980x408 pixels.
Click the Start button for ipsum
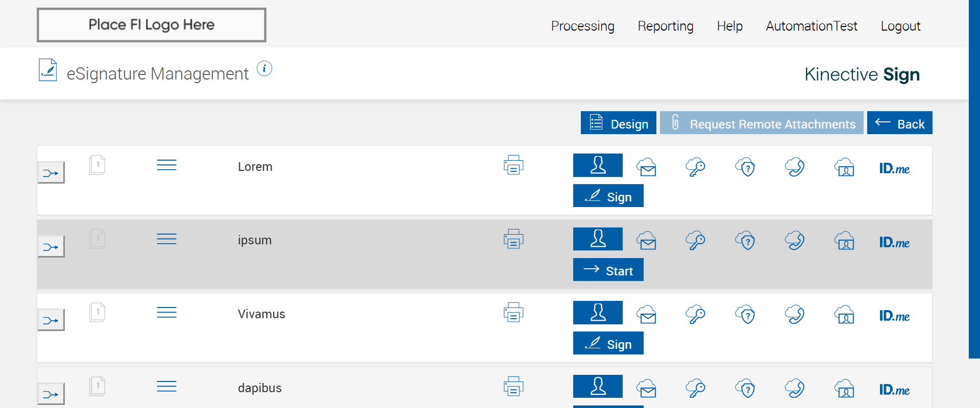point(608,270)
